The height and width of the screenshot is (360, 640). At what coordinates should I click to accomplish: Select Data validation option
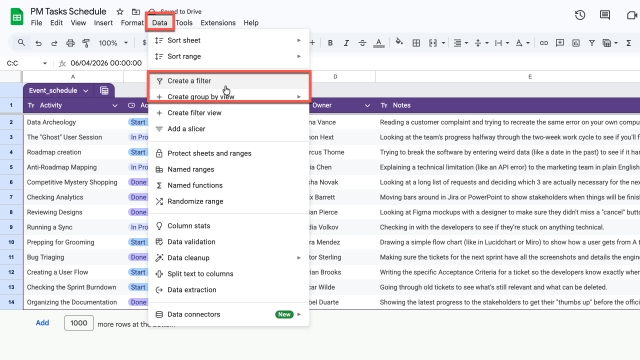tap(229, 242)
